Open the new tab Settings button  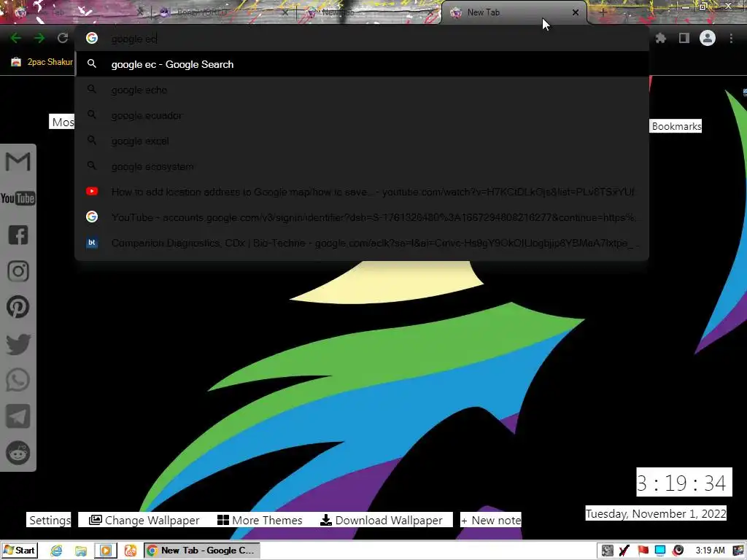49,520
